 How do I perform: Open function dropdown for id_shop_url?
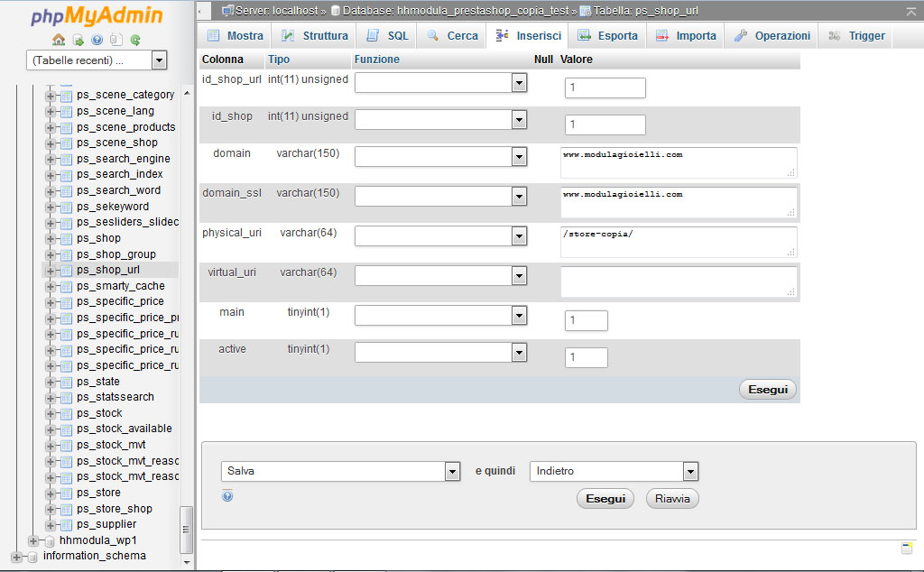[x=440, y=82]
